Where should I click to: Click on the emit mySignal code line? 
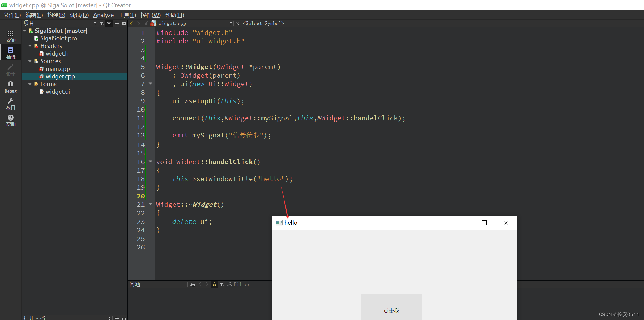coord(221,135)
